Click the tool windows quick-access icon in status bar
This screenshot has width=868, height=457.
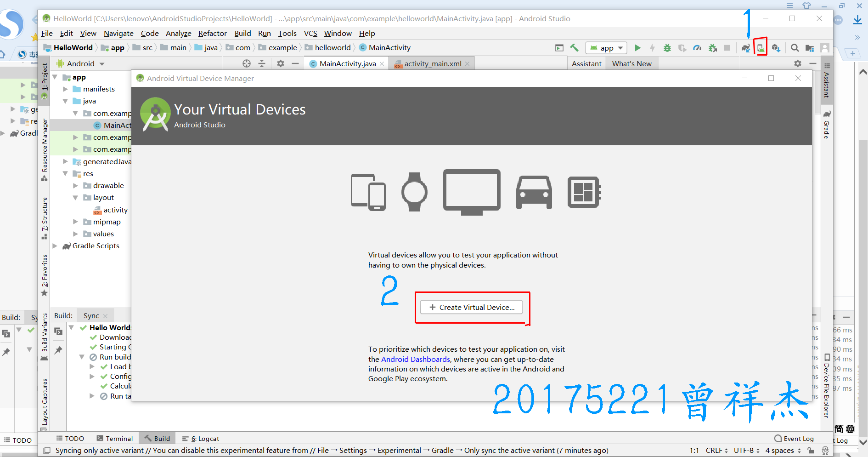[x=47, y=451]
